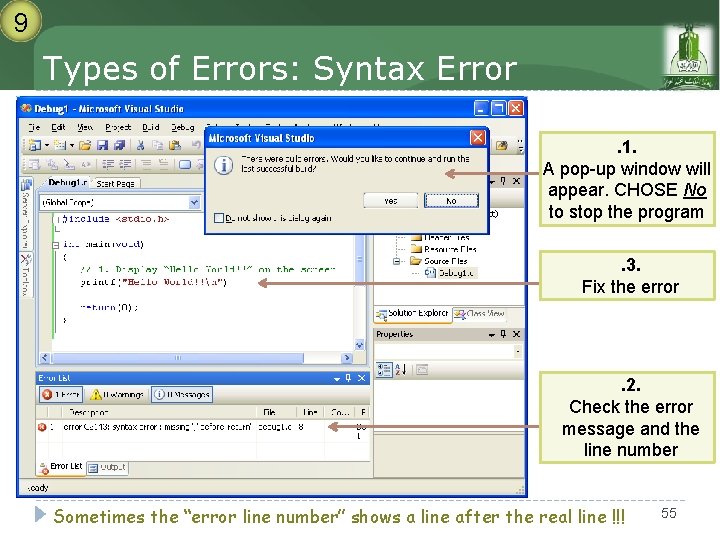This screenshot has width=720, height=540.
Task: Open the toolbar overflow options arrow
Action: 520,146
